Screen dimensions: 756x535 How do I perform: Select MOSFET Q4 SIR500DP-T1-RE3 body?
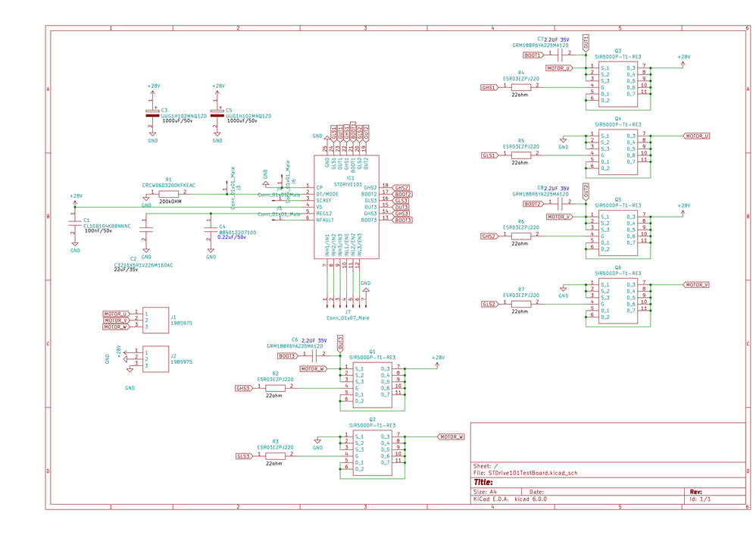pyautogui.click(x=618, y=152)
